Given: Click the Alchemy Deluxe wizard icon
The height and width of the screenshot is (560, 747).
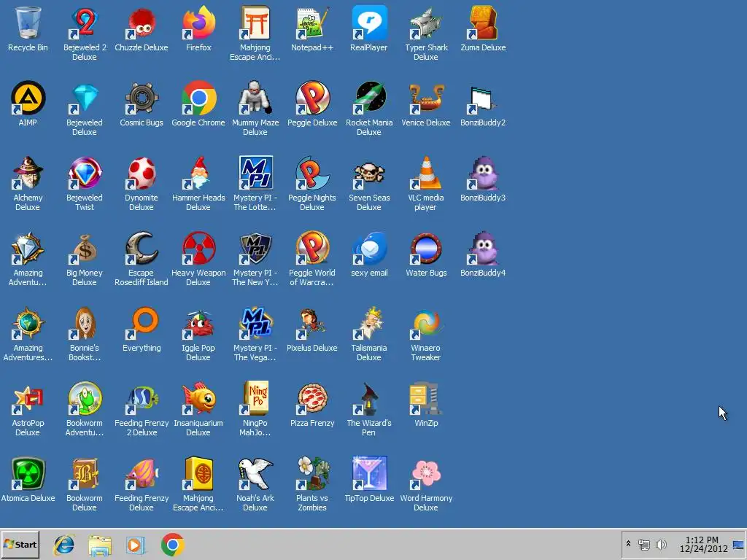Looking at the screenshot, I should coord(28,173).
